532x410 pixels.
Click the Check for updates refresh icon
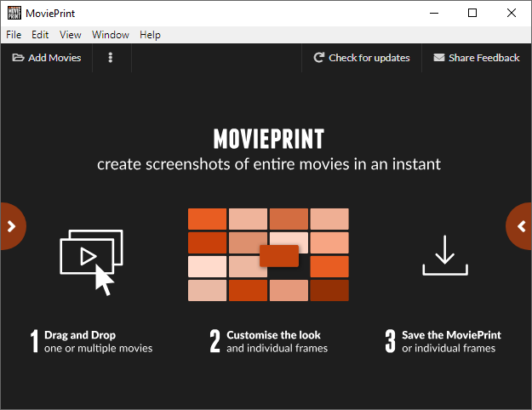(319, 58)
